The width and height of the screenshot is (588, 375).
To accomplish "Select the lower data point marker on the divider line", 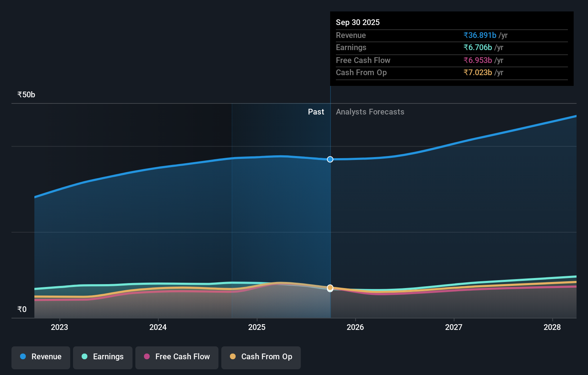I will (330, 288).
